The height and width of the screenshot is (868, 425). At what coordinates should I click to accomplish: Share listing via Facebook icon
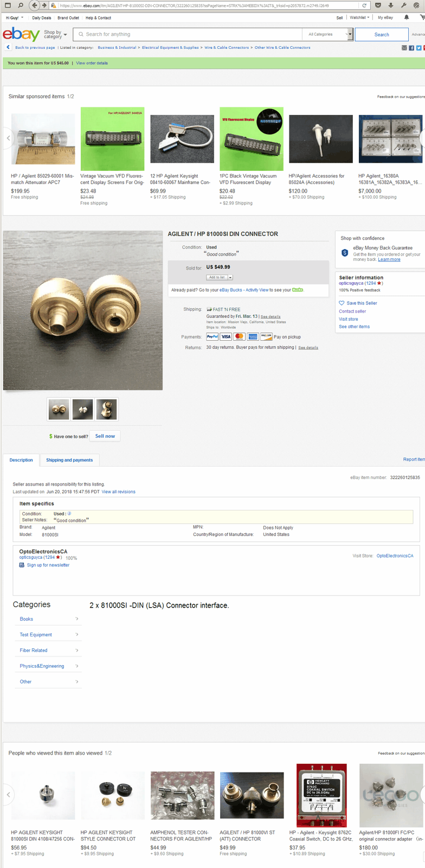point(411,48)
